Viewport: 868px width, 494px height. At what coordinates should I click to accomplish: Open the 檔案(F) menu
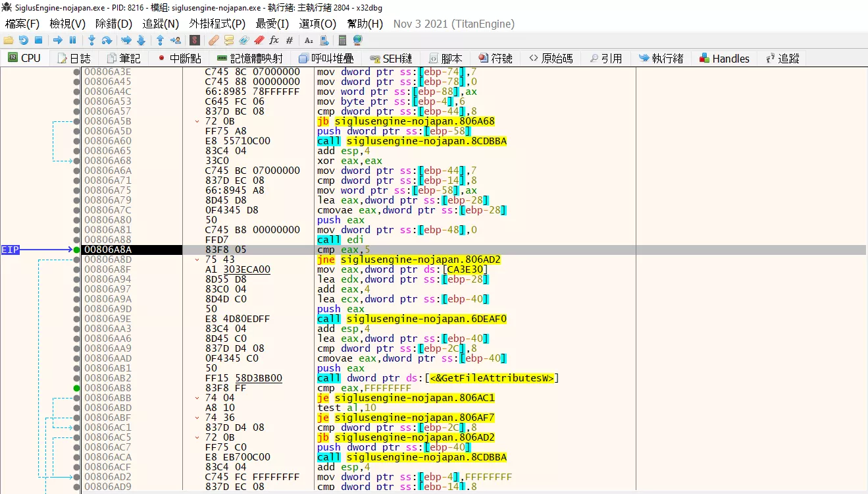(22, 24)
